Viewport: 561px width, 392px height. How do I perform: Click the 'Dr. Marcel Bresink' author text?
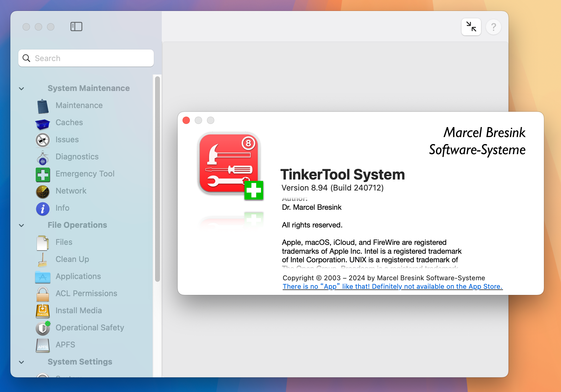click(312, 207)
